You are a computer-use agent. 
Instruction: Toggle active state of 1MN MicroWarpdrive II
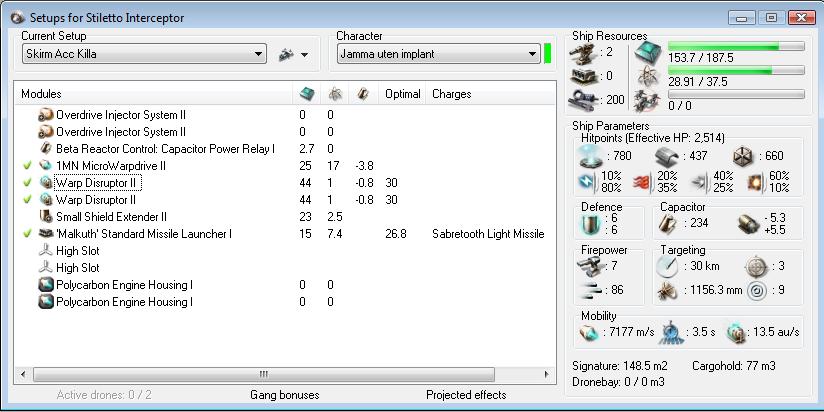[28, 166]
